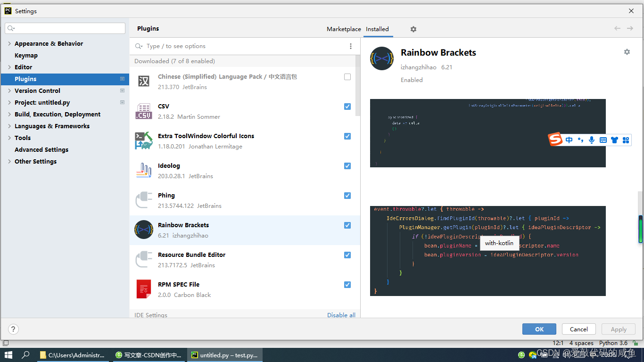Click the project-level icon on Version Control row
Image resolution: width=644 pixels, height=362 pixels.
tap(123, 90)
